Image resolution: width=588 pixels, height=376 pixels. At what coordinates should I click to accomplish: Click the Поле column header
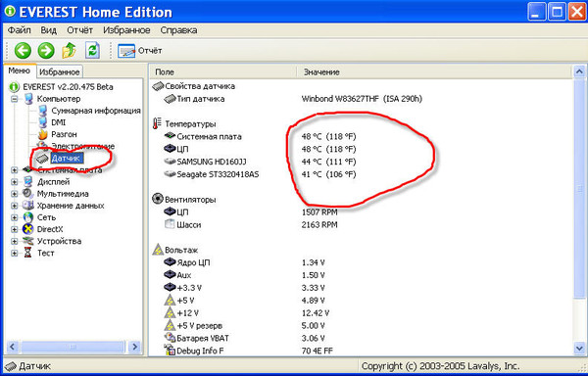(223, 71)
